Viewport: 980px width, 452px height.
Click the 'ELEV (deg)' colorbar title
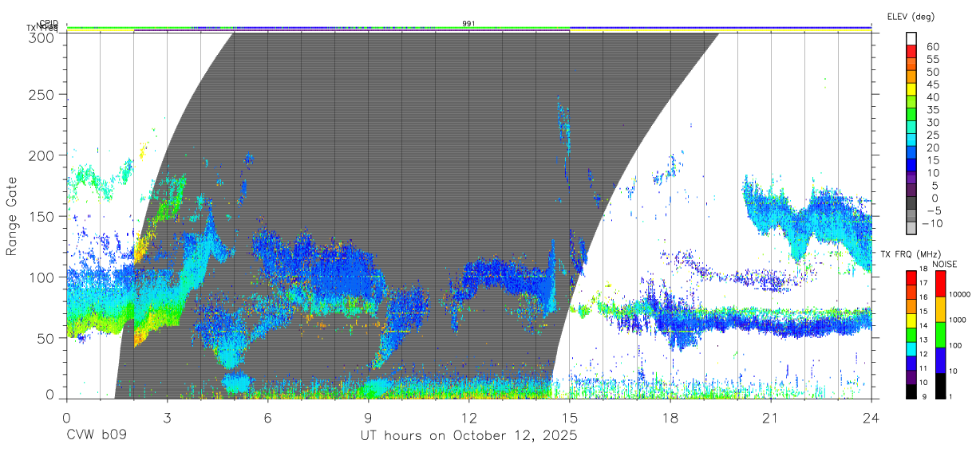click(x=911, y=16)
